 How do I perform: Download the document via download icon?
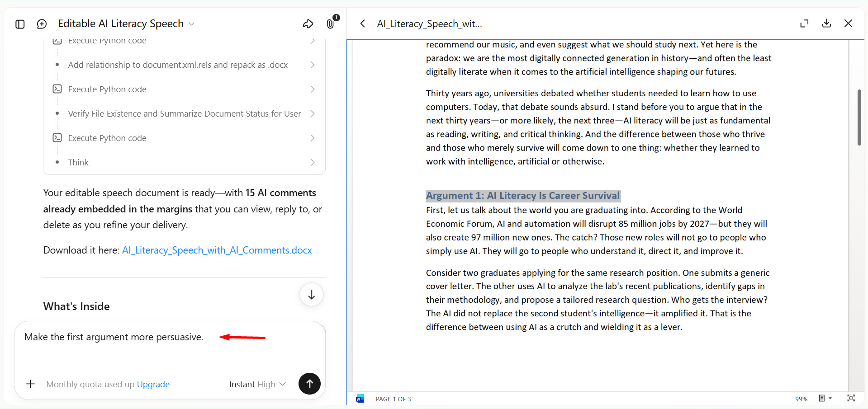click(826, 24)
